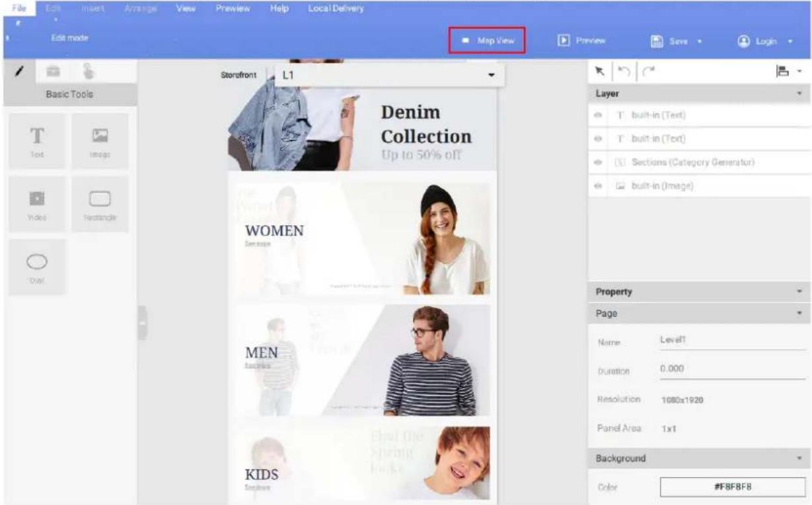
Task: Select the Image tool
Action: [x=100, y=141]
